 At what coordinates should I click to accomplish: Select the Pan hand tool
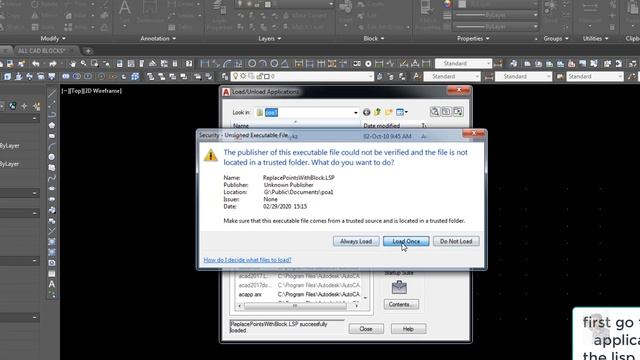pyautogui.click(x=73, y=64)
